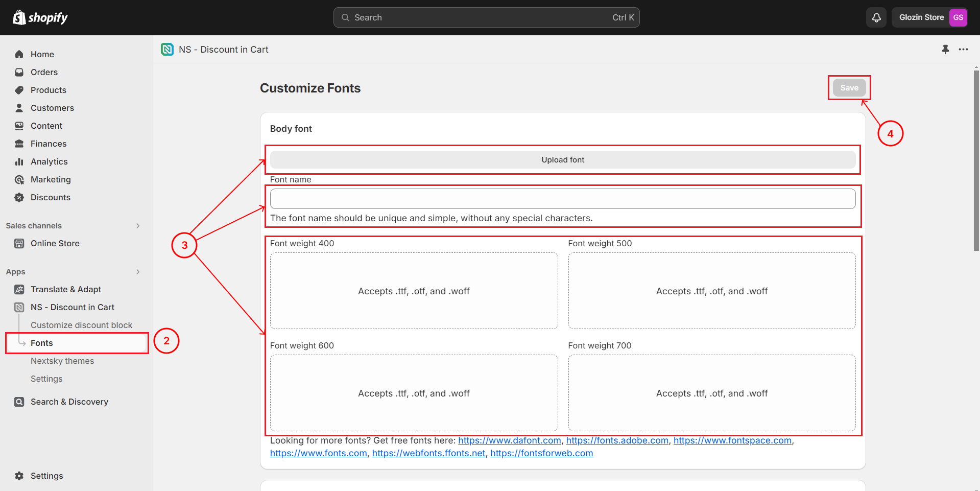Expand the Apps section chevron

pos(138,272)
